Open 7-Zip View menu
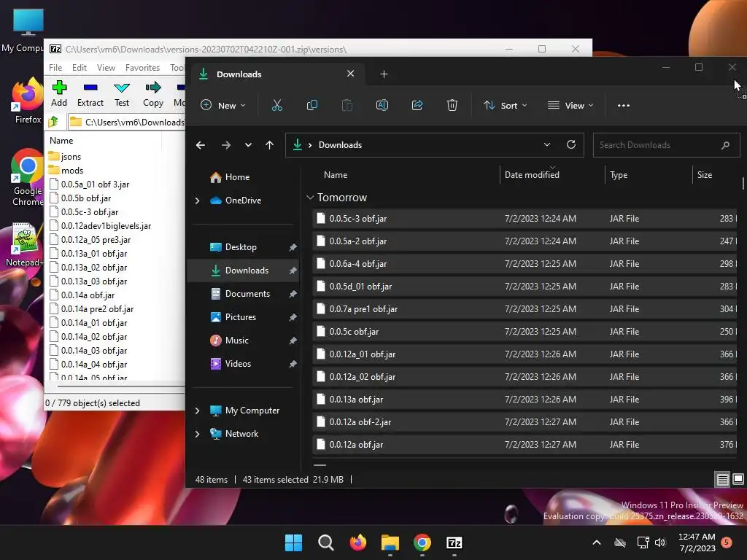The image size is (747, 560). 106,68
